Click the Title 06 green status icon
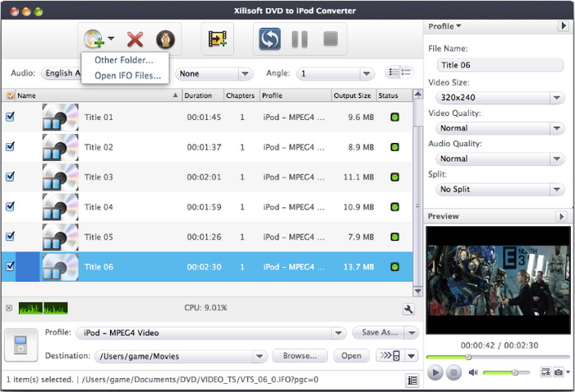Image resolution: width=575 pixels, height=392 pixels. (394, 267)
